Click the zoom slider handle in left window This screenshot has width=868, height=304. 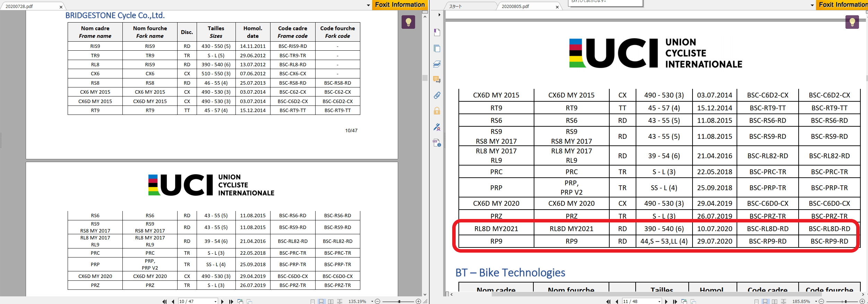[399, 302]
